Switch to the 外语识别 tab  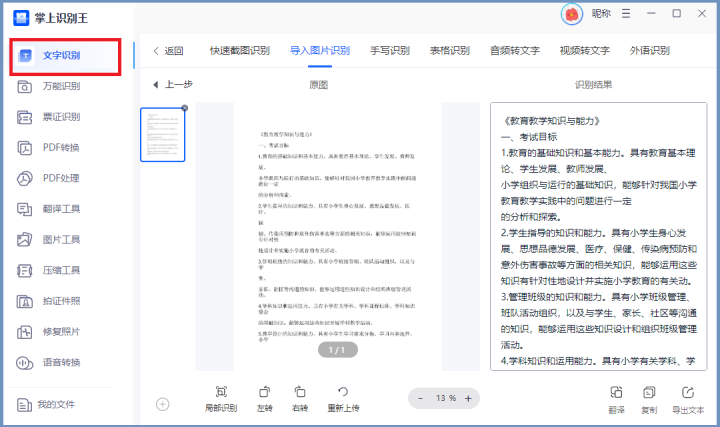[x=649, y=51]
